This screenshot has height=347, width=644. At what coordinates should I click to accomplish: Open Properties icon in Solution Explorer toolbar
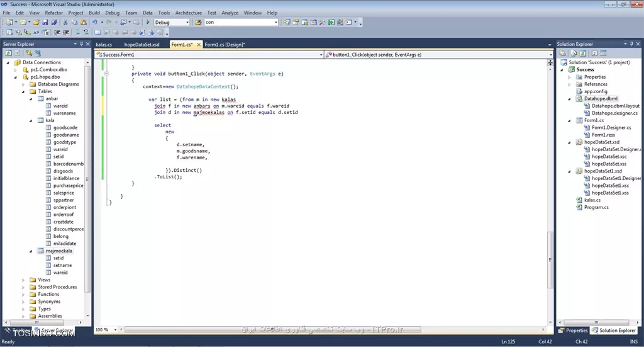point(563,53)
